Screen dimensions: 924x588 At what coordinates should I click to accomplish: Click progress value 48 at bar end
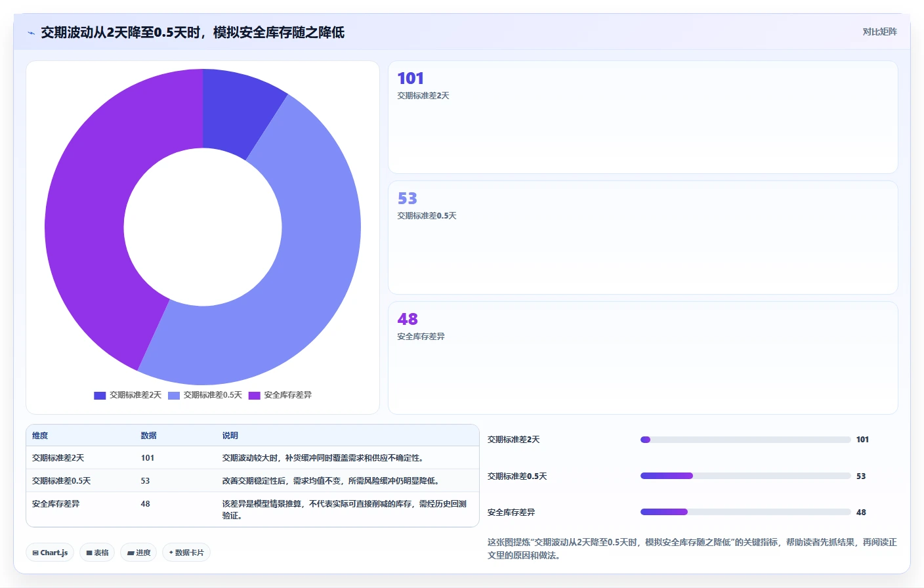click(861, 513)
